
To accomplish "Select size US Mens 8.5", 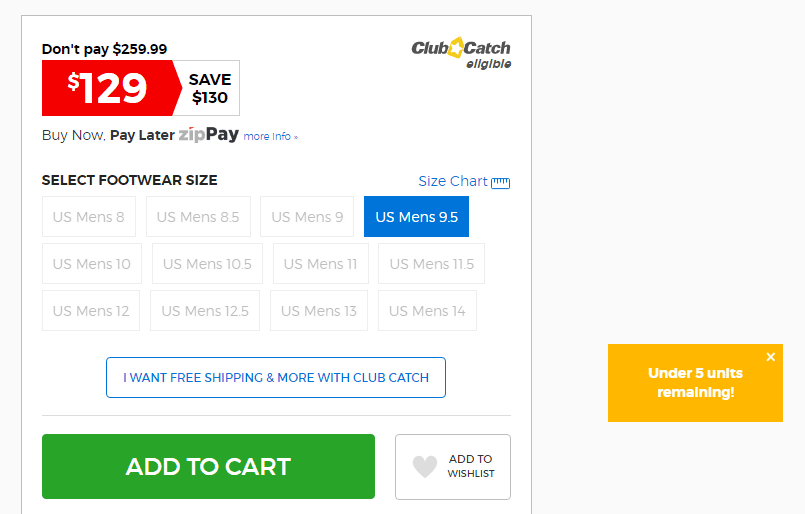I will 198,217.
